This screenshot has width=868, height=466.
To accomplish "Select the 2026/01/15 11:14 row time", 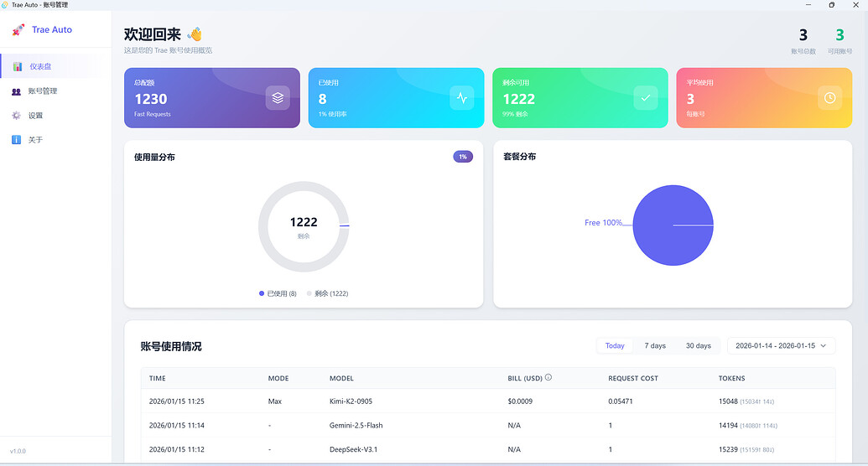I will [x=177, y=426].
